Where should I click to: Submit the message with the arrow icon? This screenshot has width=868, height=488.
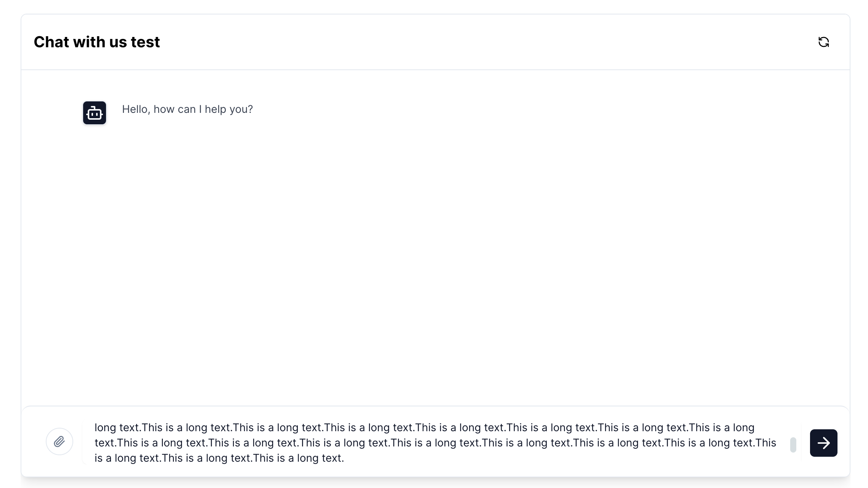point(823,443)
